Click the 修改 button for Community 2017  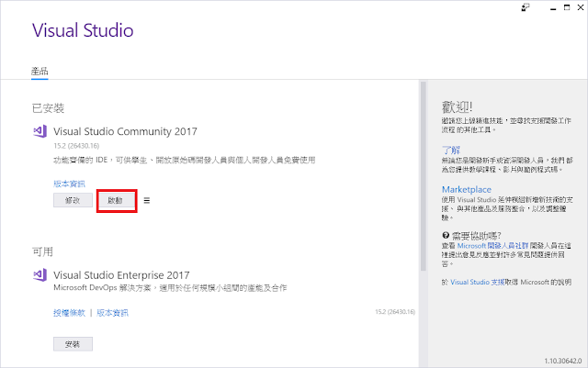(73, 200)
